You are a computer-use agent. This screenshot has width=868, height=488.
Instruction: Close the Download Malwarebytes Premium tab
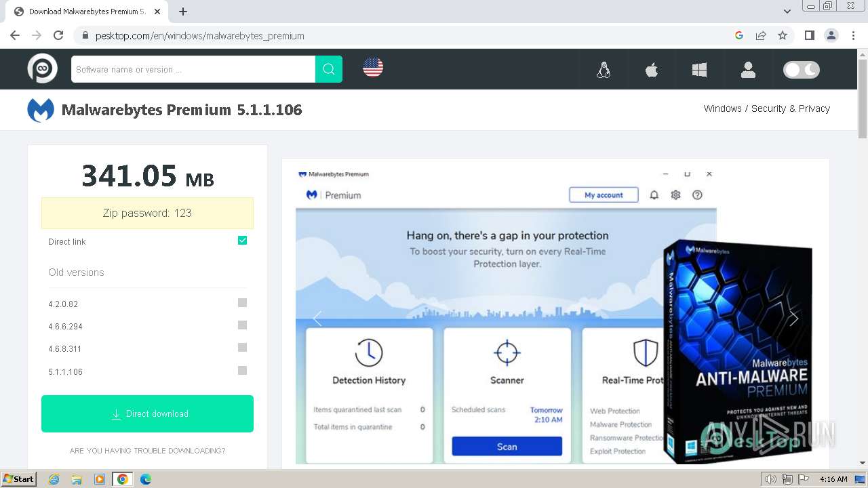point(157,12)
